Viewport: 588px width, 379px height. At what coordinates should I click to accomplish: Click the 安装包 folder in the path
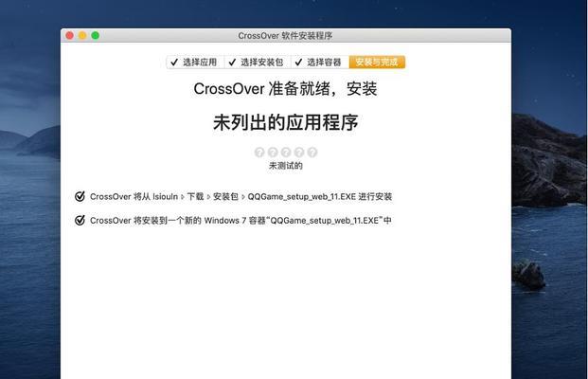click(225, 197)
